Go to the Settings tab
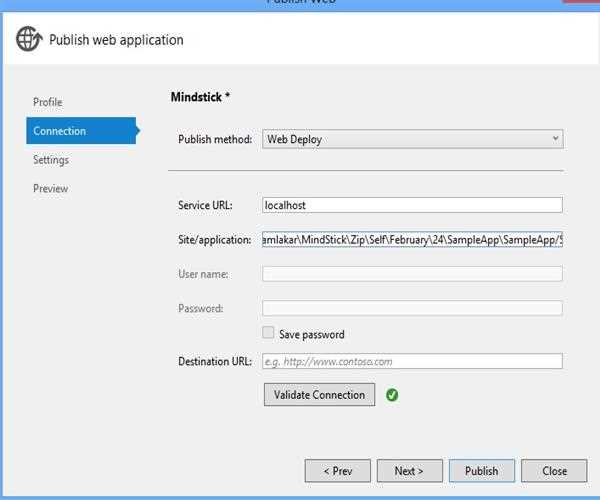The image size is (600, 500). (x=50, y=160)
